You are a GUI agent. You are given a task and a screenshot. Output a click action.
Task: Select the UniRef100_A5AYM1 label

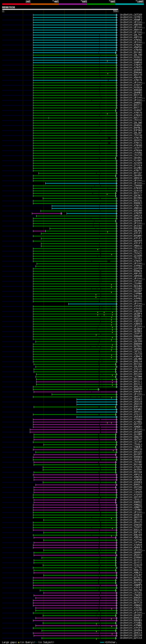click(x=131, y=77)
